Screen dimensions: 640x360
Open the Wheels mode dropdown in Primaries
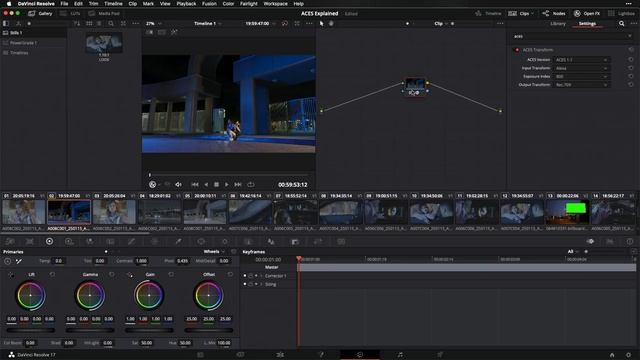214,252
